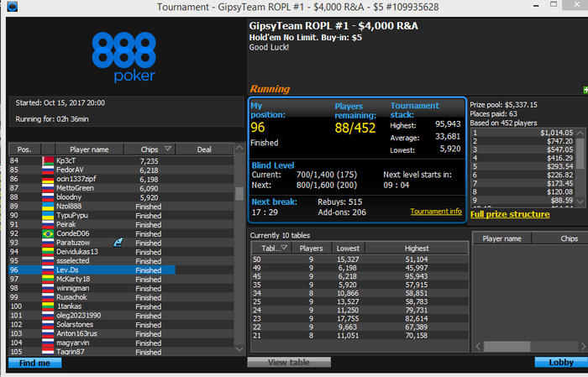Click first place prize $1,014.05 row
Screen dimensions: 588x377
[523, 133]
